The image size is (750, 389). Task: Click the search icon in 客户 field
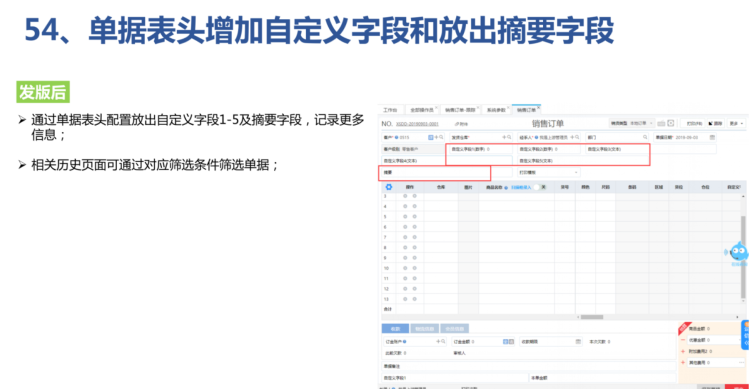point(441,137)
